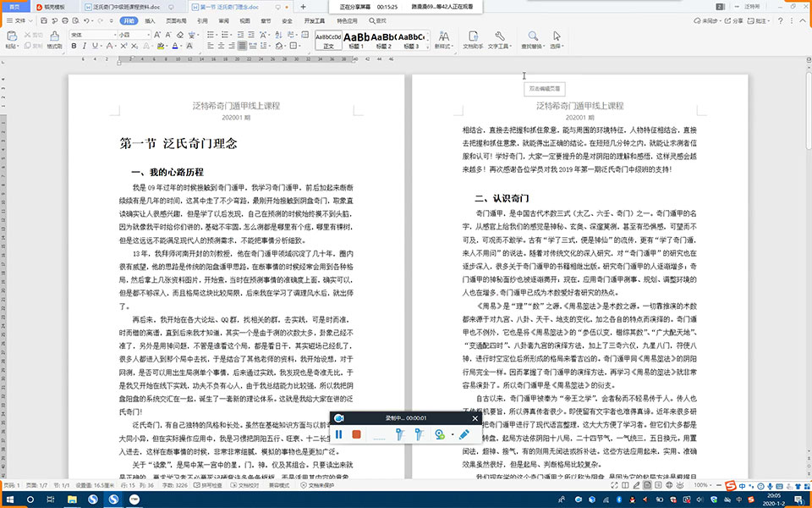Viewport: 812px width, 508px height.
Task: Click the sync status cloud button
Action: (705, 20)
